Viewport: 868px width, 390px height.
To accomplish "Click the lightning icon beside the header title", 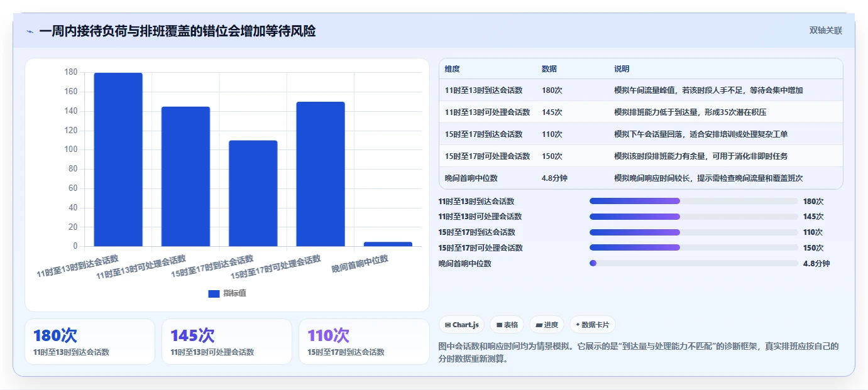I will [x=30, y=31].
